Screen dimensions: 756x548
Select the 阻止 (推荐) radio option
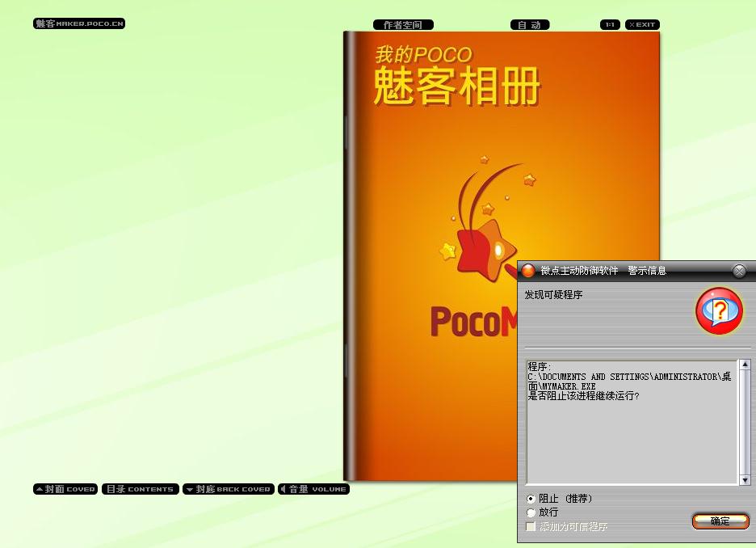tap(531, 499)
